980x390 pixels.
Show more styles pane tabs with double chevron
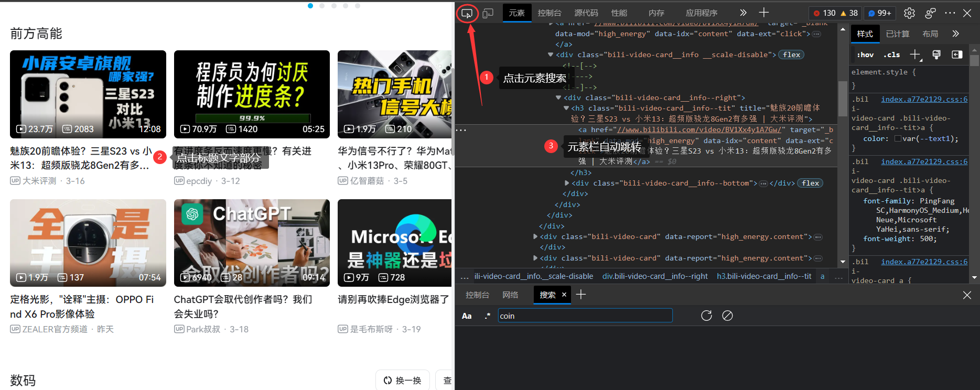pos(956,34)
